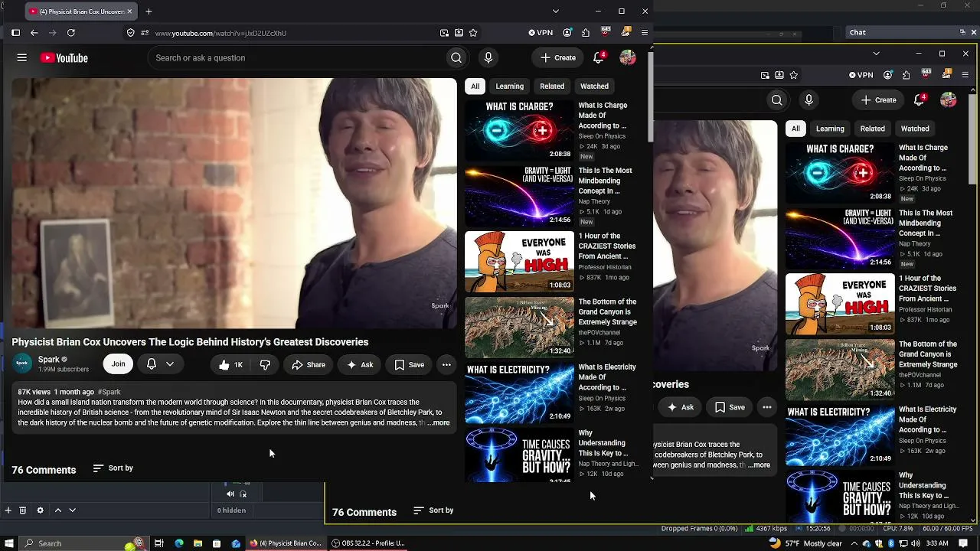
Task: Expand the notification options chevron beside the bell
Action: [170, 364]
